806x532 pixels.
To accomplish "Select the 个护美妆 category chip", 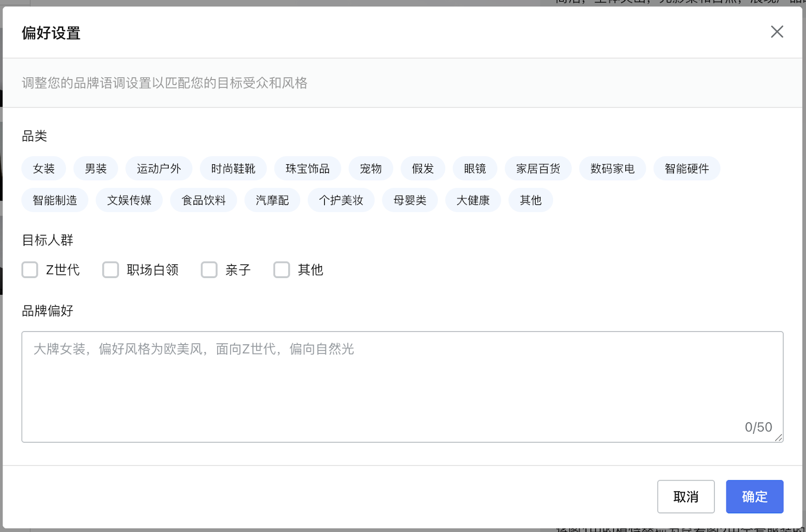I will (x=341, y=201).
